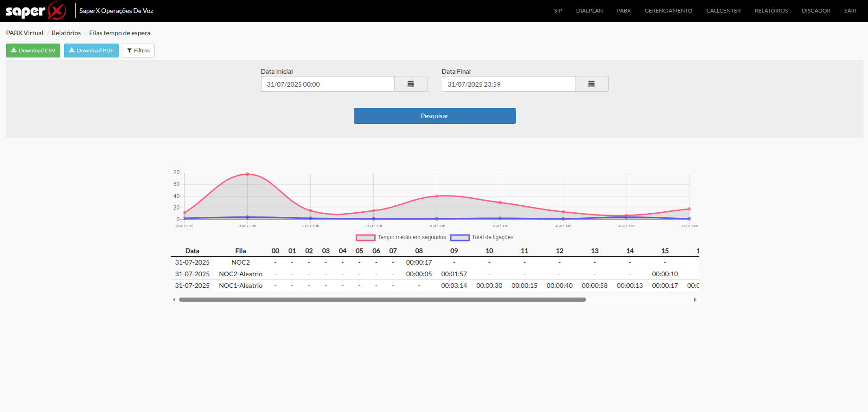Toggle Total de ligações legend swatch

pos(460,237)
